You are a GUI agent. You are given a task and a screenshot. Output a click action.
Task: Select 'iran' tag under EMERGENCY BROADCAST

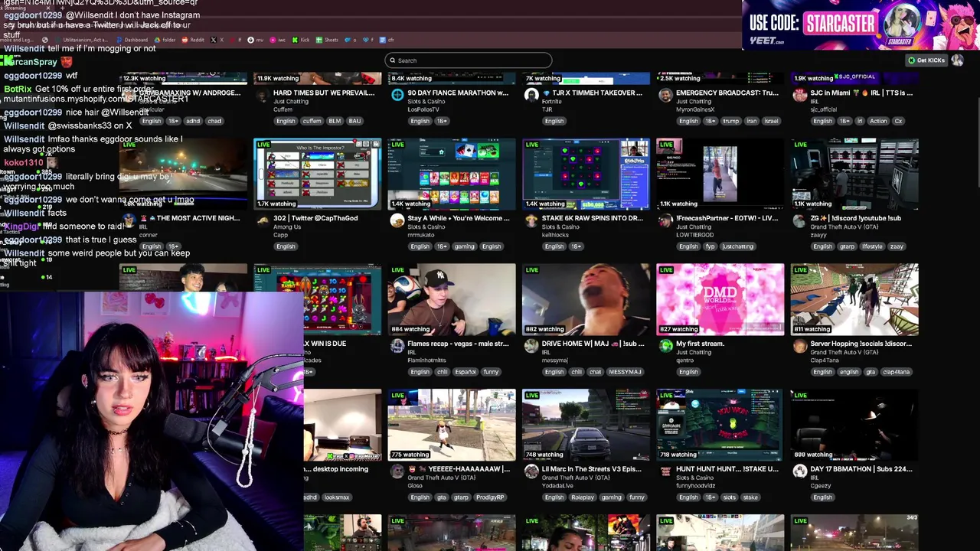coord(751,121)
